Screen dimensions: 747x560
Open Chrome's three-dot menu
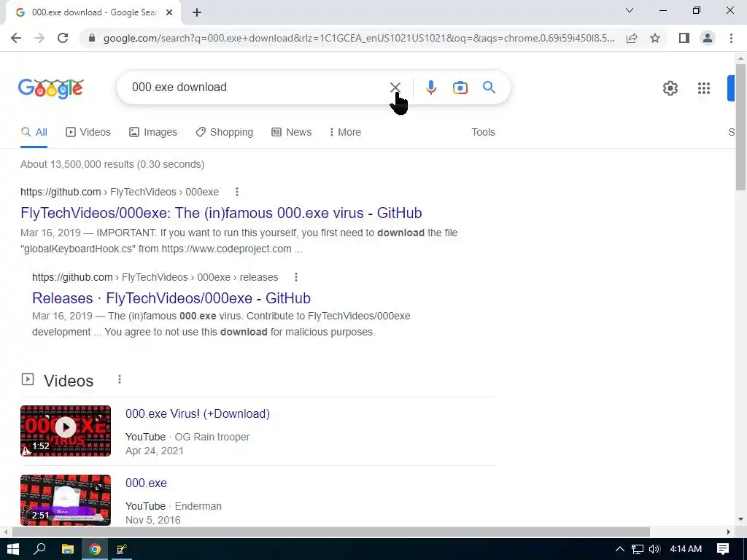pyautogui.click(x=731, y=38)
